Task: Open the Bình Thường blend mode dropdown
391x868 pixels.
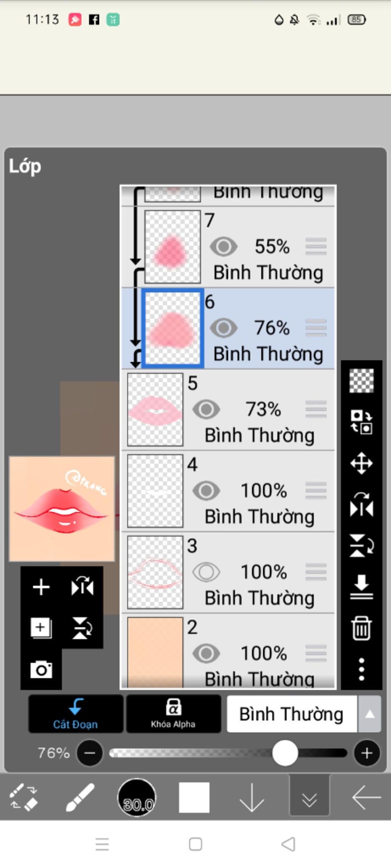Action: [292, 714]
